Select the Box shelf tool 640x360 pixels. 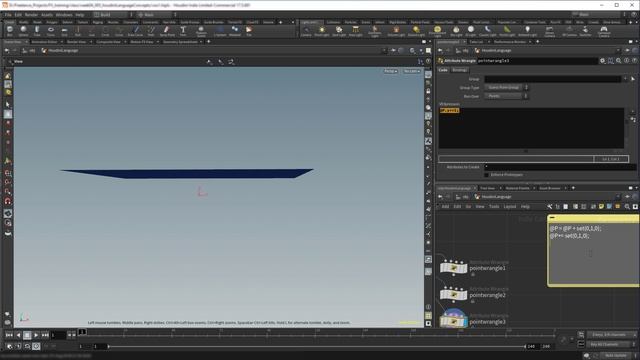tap(10, 31)
